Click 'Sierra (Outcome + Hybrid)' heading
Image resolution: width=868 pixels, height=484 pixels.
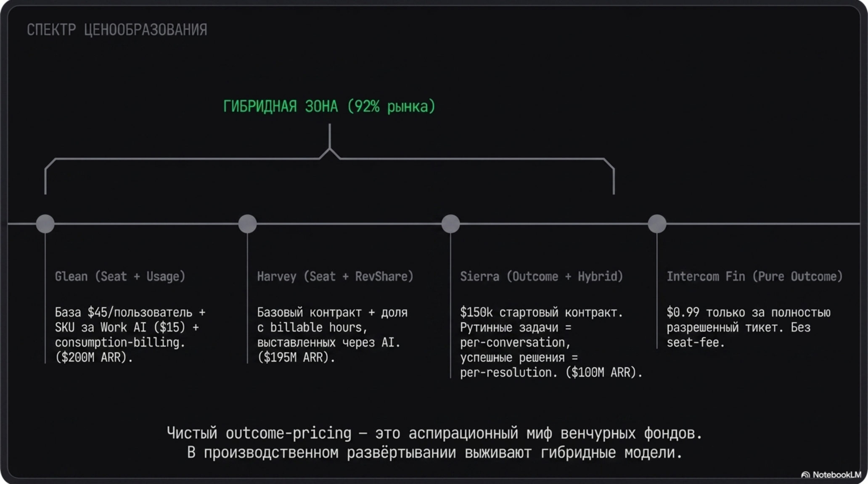542,276
